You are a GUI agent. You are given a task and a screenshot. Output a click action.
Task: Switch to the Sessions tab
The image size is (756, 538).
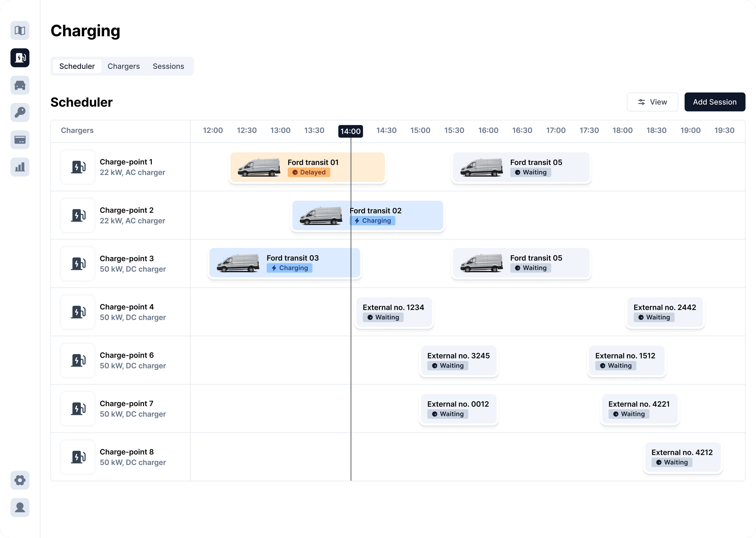point(168,66)
